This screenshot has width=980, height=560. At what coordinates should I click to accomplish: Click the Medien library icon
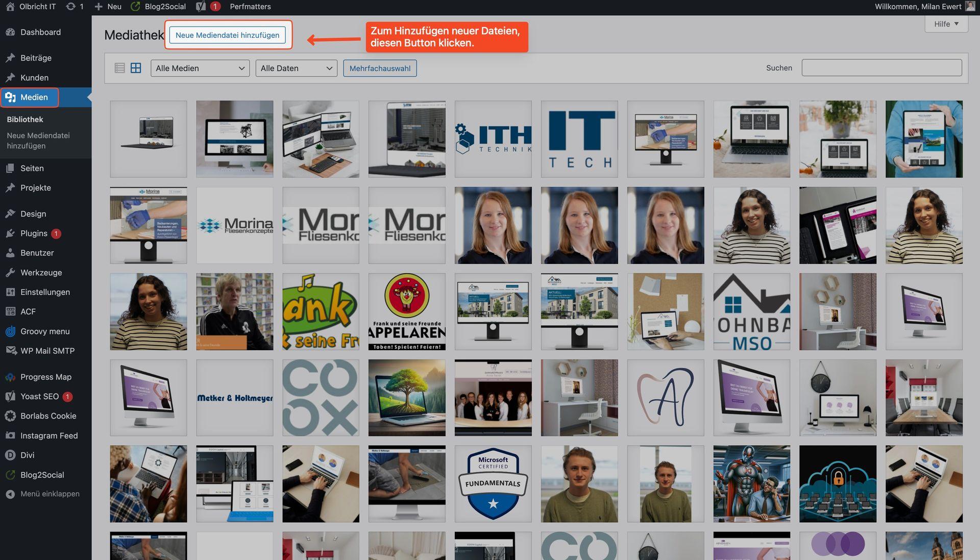pyautogui.click(x=10, y=97)
